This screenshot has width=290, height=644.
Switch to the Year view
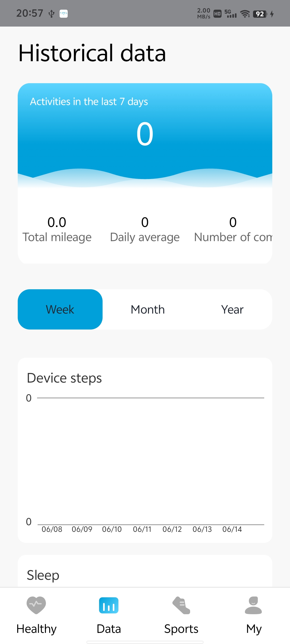232,309
